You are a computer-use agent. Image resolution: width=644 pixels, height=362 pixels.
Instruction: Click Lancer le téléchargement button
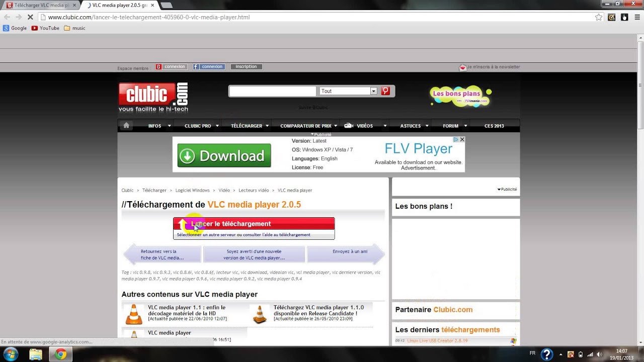tap(254, 224)
